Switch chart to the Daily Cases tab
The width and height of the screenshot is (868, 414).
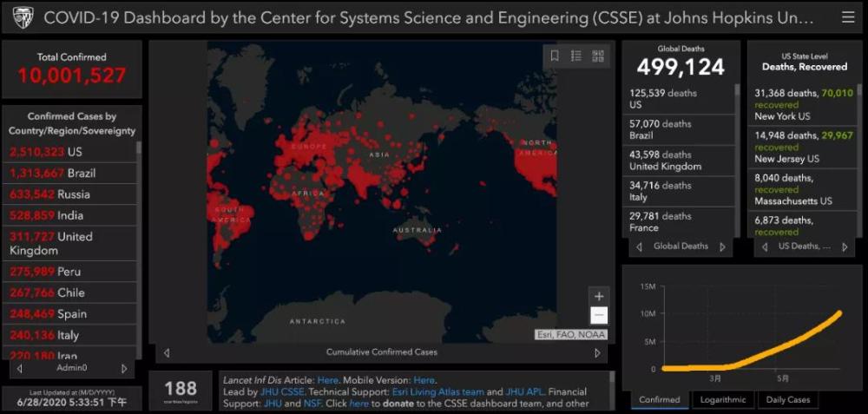pyautogui.click(x=788, y=399)
